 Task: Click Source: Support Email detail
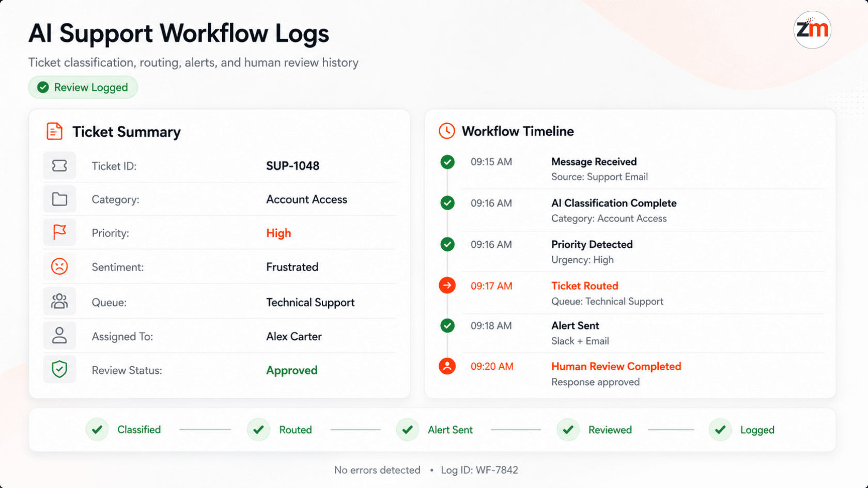599,177
